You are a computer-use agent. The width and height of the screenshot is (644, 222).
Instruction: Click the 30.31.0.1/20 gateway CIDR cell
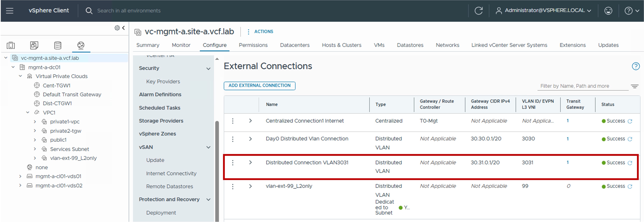pyautogui.click(x=485, y=163)
